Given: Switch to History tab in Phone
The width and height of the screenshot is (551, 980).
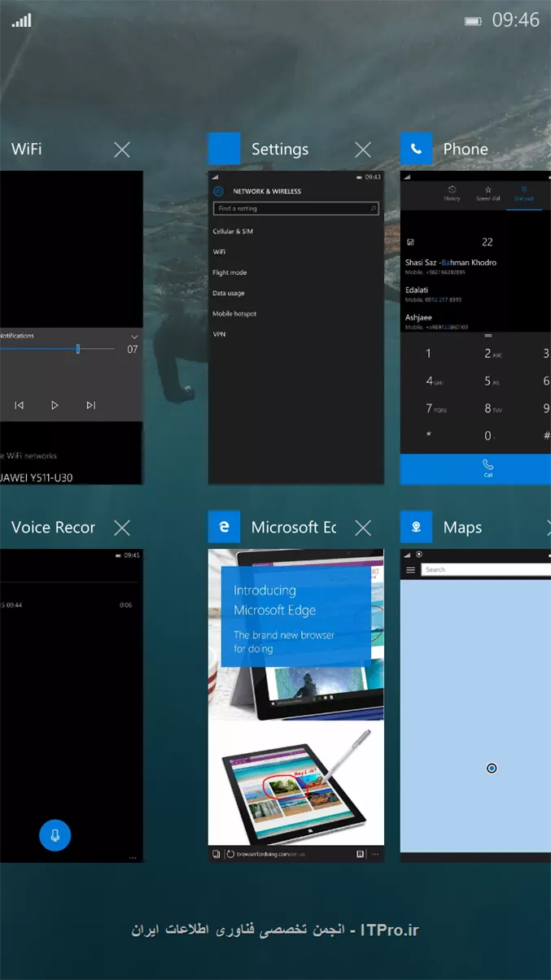Looking at the screenshot, I should (x=452, y=194).
